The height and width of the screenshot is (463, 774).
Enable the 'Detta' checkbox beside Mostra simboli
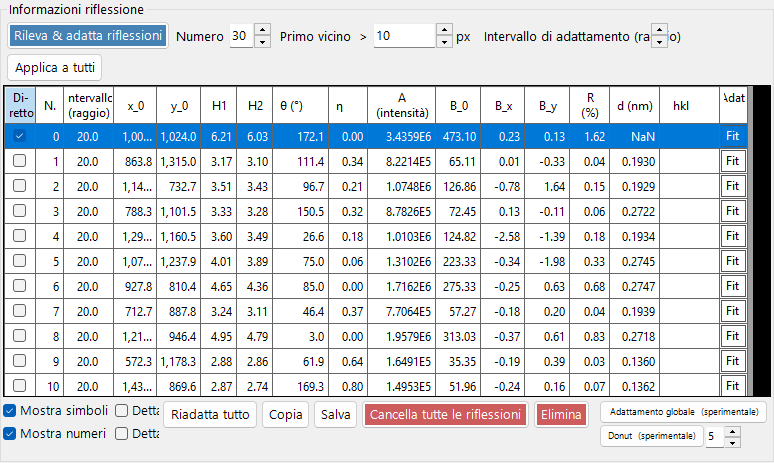[121, 410]
